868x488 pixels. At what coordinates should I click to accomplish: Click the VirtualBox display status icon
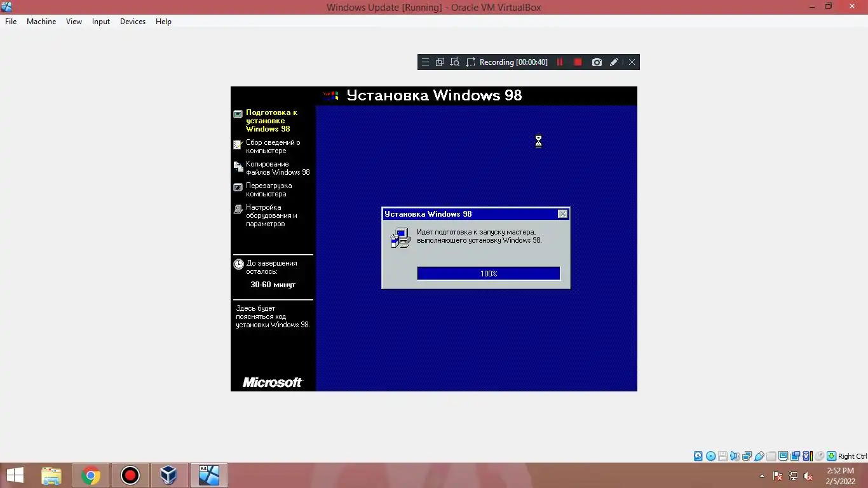(x=783, y=456)
